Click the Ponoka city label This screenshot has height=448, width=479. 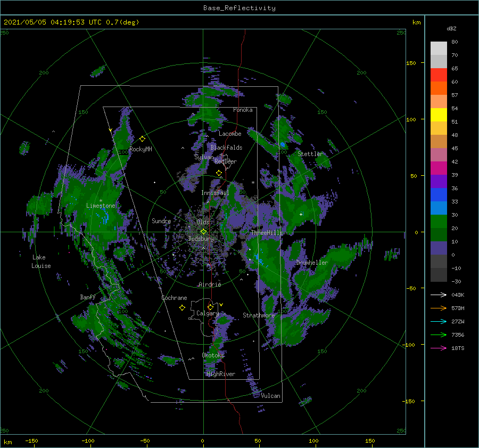(243, 110)
